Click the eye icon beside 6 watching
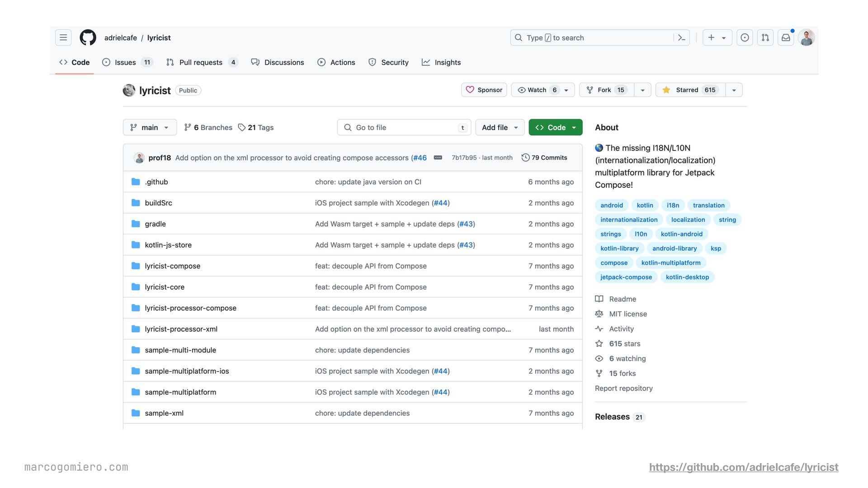The width and height of the screenshot is (868, 488). 599,358
